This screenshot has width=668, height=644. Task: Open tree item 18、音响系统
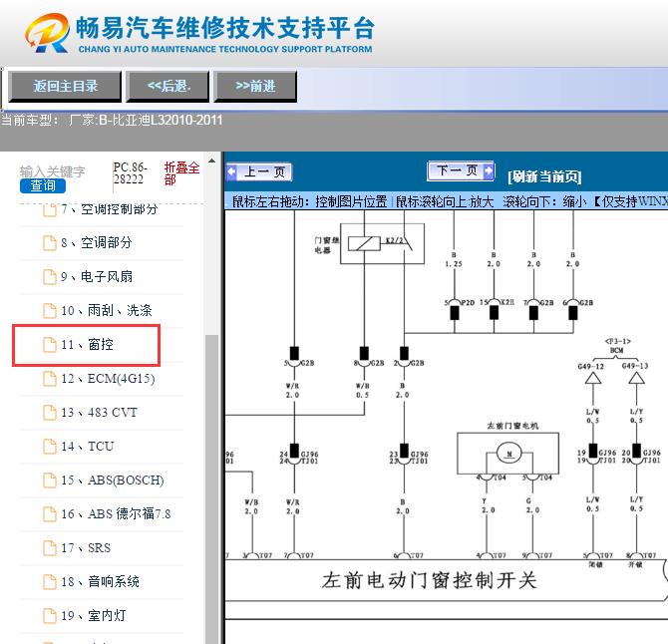(x=101, y=581)
